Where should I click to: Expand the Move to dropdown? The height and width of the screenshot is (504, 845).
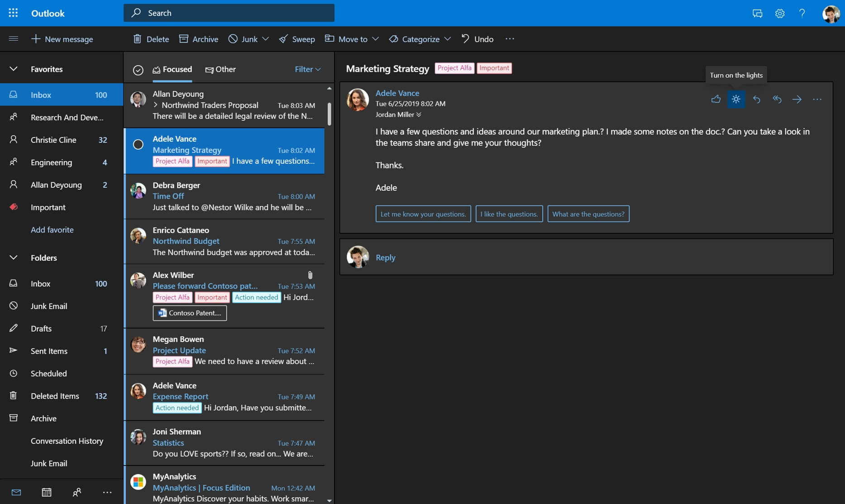(375, 39)
